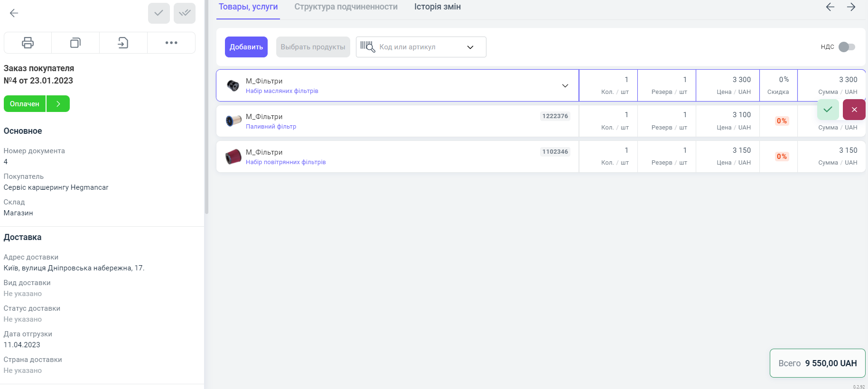
Task: Go to previous document with top-right left arrow
Action: click(830, 7)
